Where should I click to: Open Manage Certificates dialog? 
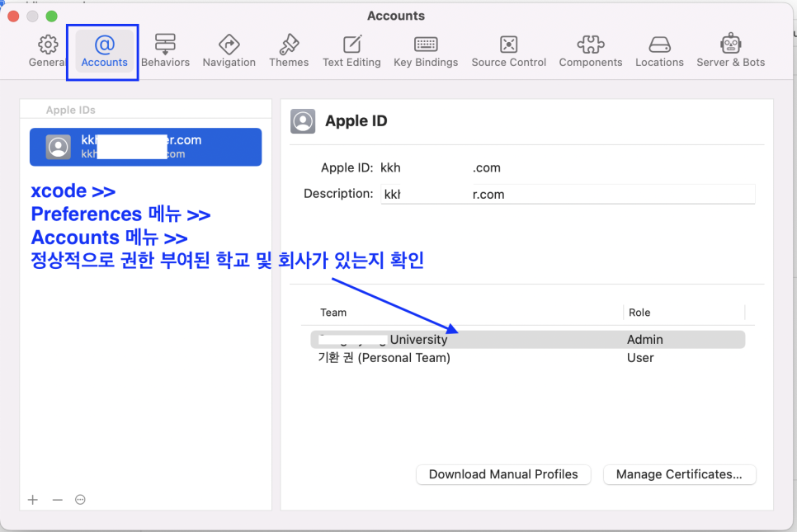pos(679,474)
